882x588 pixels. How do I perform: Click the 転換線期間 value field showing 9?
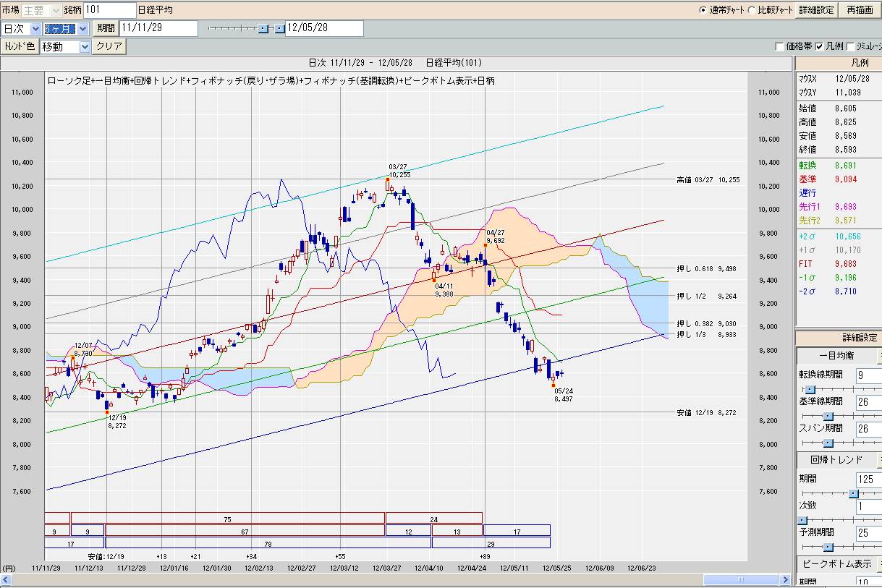click(x=868, y=375)
